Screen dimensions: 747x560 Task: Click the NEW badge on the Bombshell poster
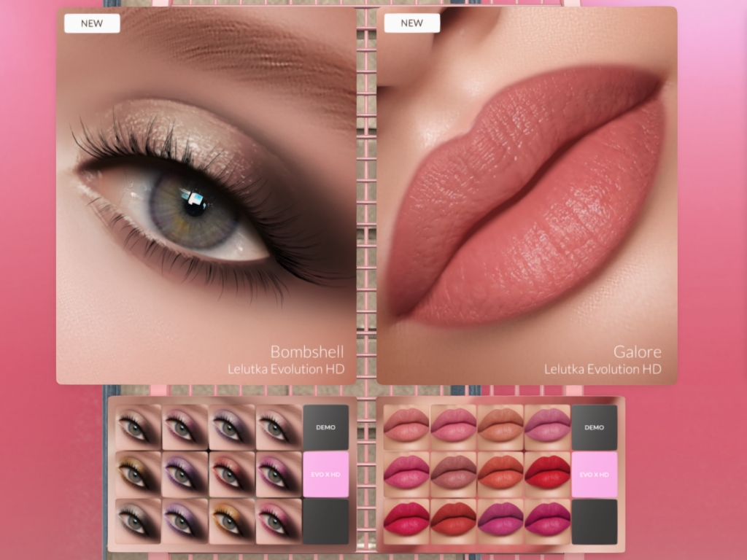pos(92,23)
